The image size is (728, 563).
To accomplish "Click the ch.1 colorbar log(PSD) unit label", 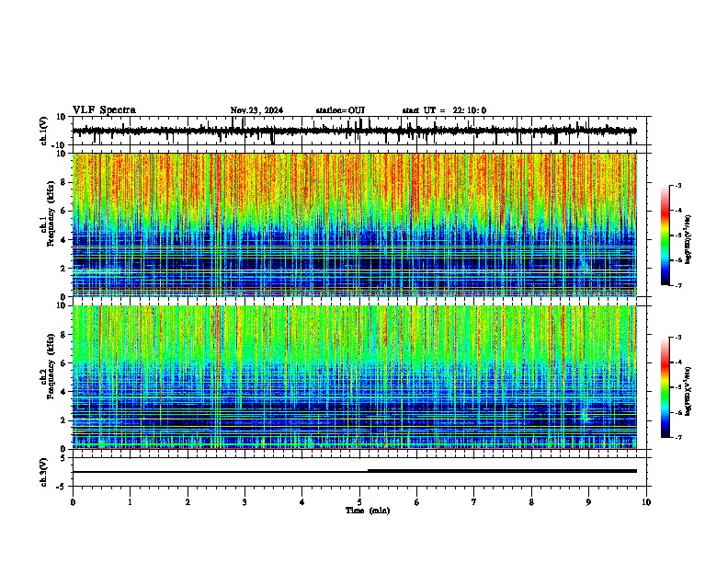I will coord(688,240).
